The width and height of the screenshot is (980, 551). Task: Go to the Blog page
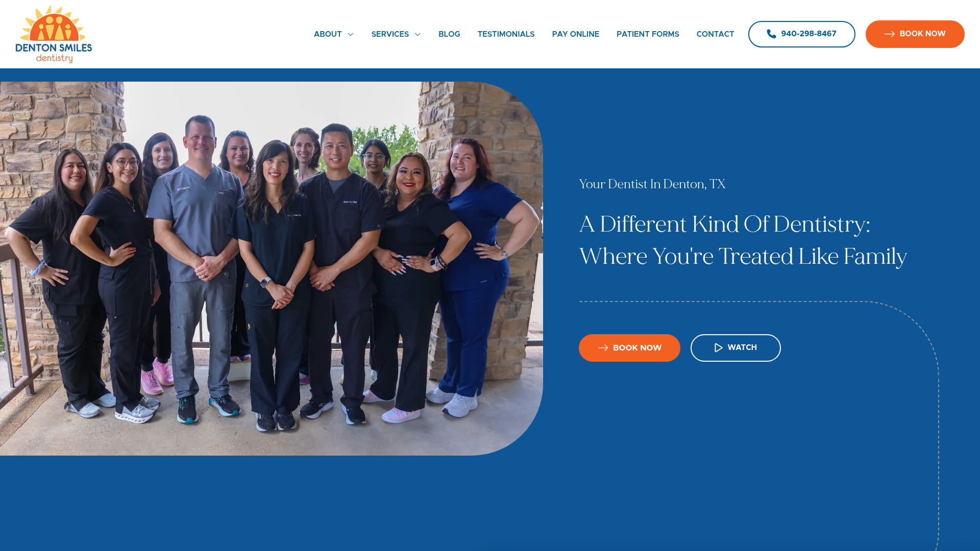[449, 34]
